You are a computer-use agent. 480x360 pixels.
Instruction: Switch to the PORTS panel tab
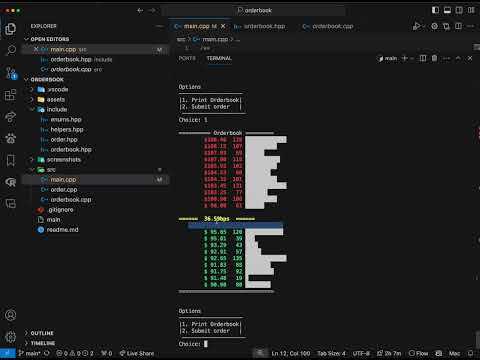(187, 58)
